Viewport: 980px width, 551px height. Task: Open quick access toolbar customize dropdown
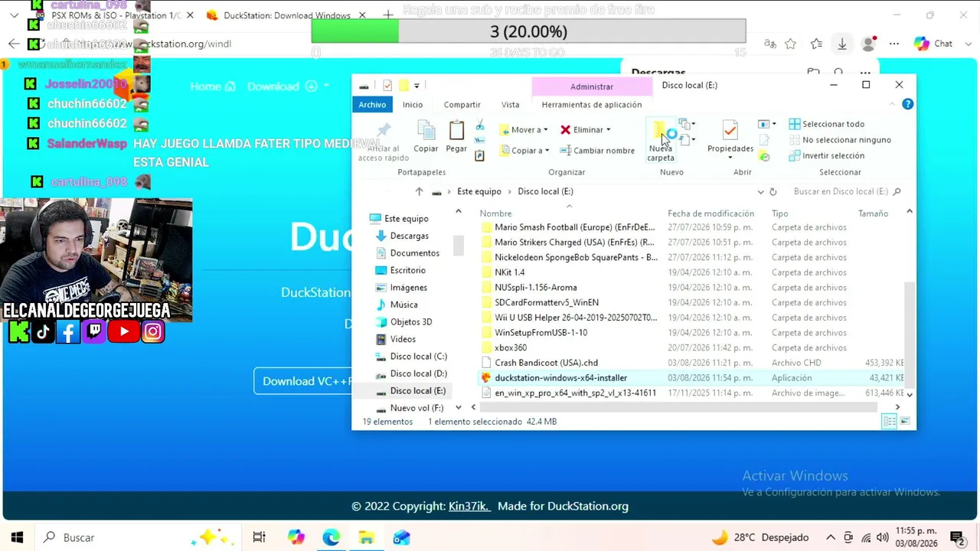[416, 85]
